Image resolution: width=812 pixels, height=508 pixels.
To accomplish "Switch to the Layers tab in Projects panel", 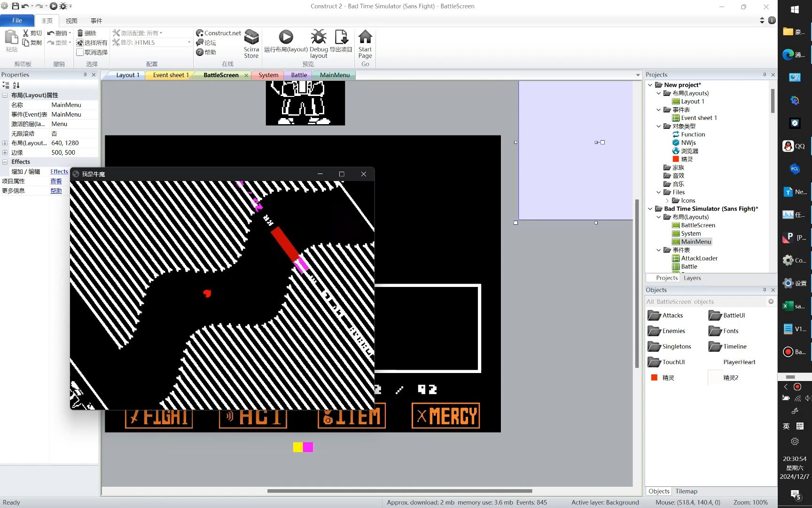I will (692, 278).
